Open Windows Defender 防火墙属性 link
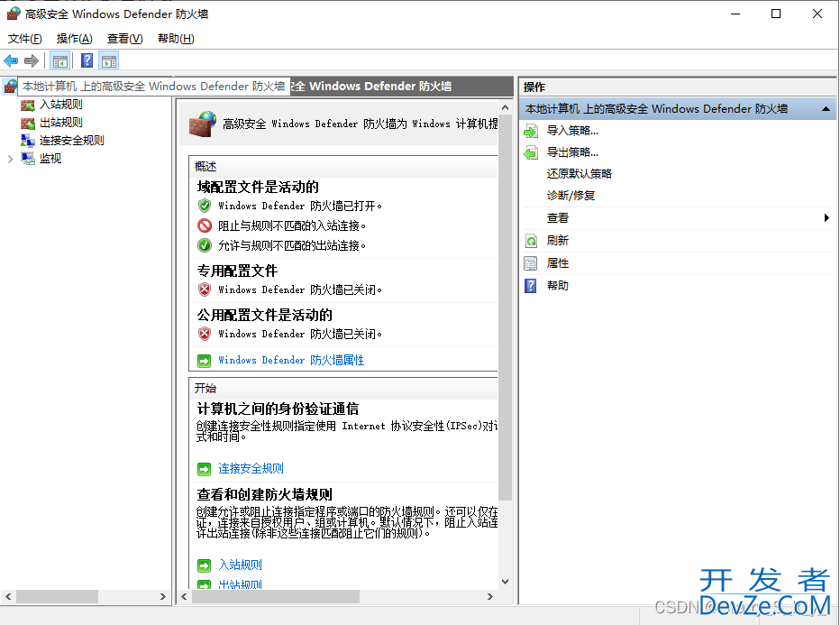The image size is (840, 625). pos(291,360)
